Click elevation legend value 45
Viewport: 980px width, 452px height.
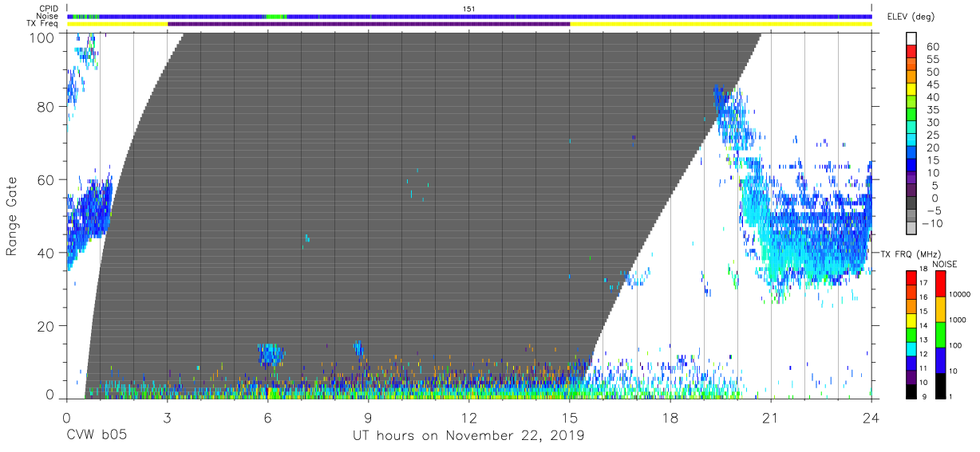point(932,85)
